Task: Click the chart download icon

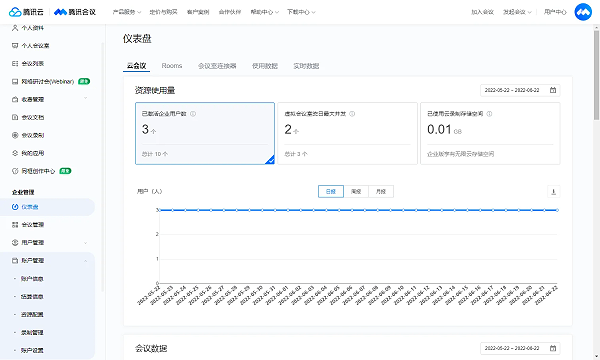Action: pos(553,192)
